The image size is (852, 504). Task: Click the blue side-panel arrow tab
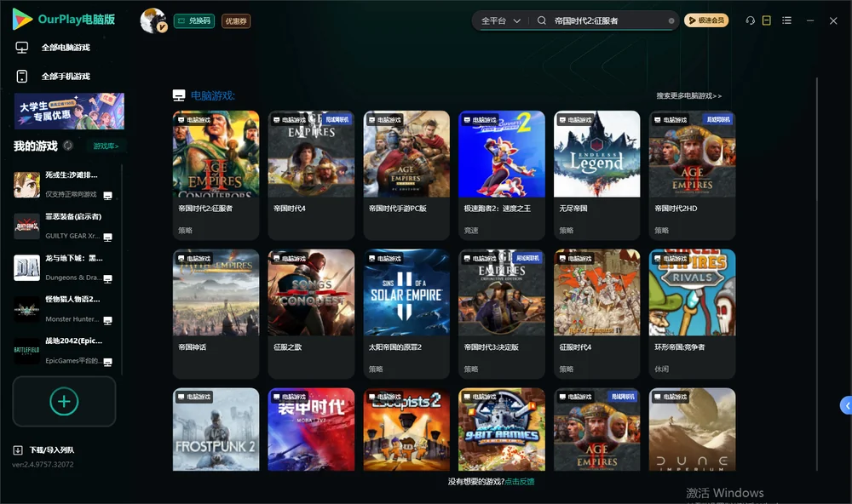point(846,406)
